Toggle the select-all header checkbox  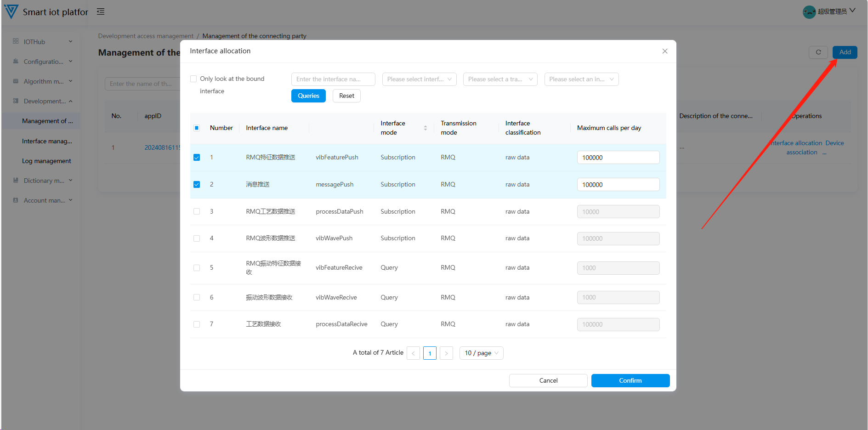(x=197, y=128)
